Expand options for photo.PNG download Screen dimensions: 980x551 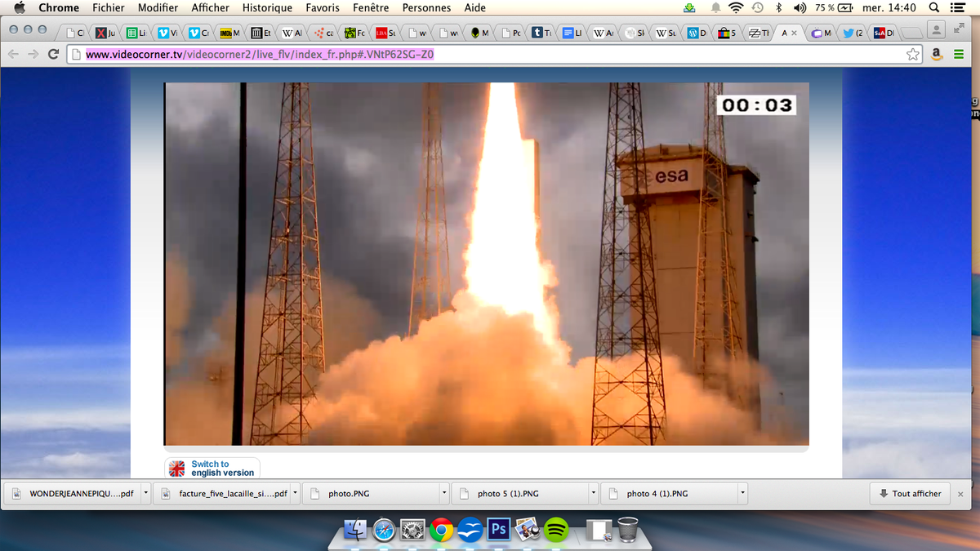(x=444, y=493)
